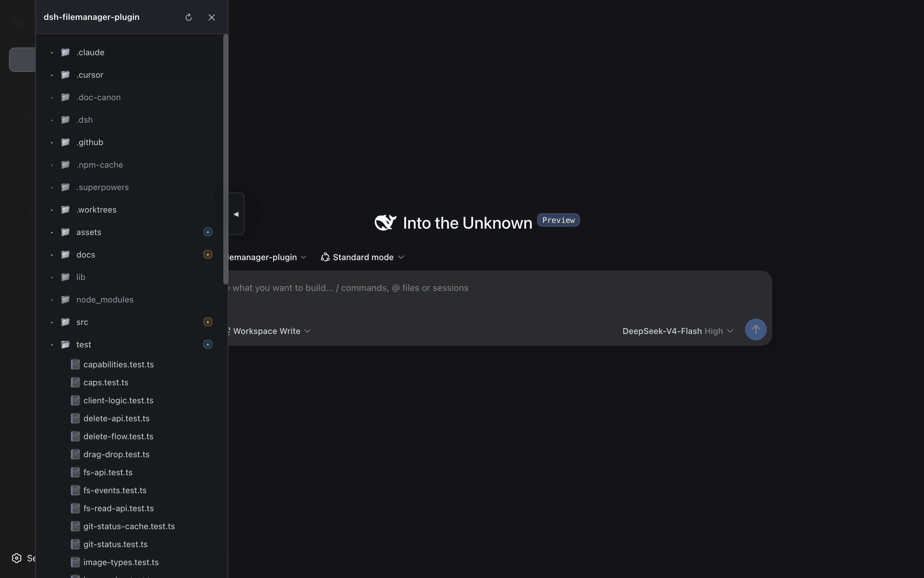924x578 pixels.
Task: Open fs-read-api.test.ts file
Action: tap(118, 508)
